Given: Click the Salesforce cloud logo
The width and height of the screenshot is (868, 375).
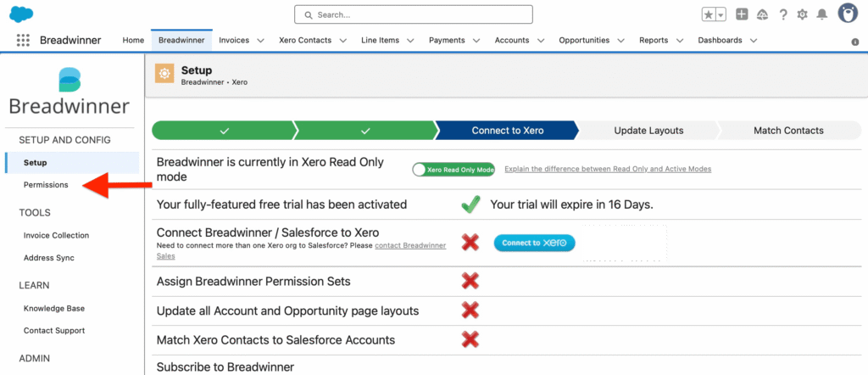Looking at the screenshot, I should coord(21,14).
